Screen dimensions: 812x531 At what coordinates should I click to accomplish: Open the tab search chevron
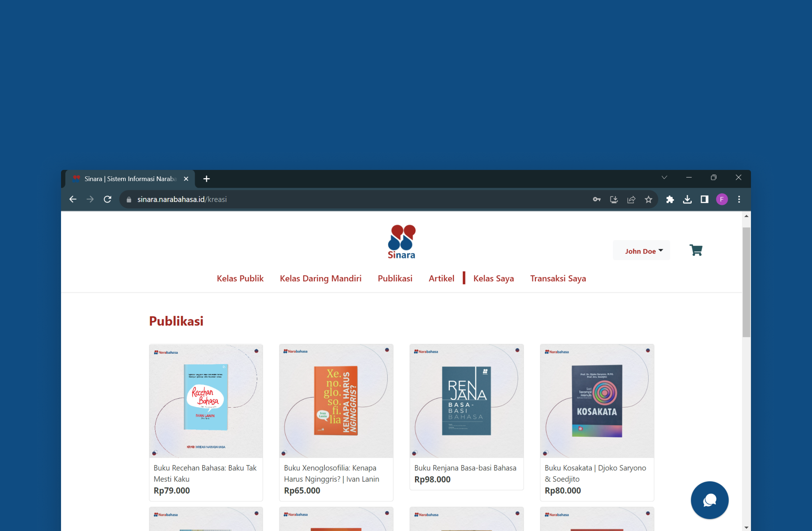point(664,178)
